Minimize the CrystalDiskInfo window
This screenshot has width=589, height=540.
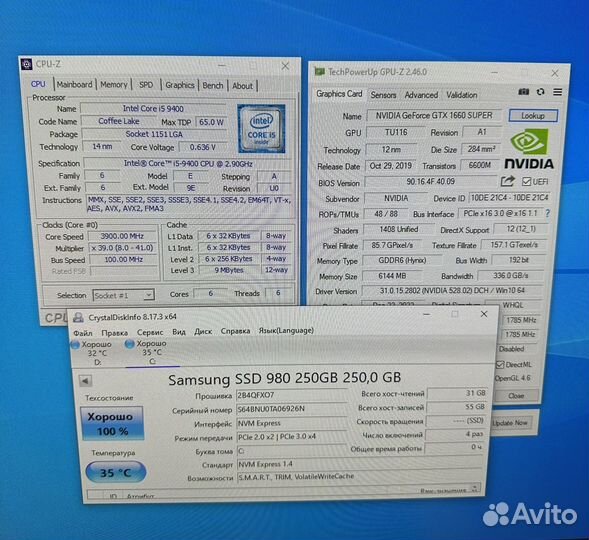coord(427,314)
